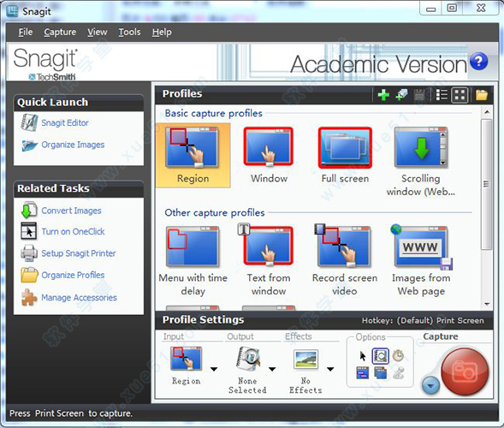Expand the Effects dropdown arrow
Screen dimensions: 504x428
330,369
